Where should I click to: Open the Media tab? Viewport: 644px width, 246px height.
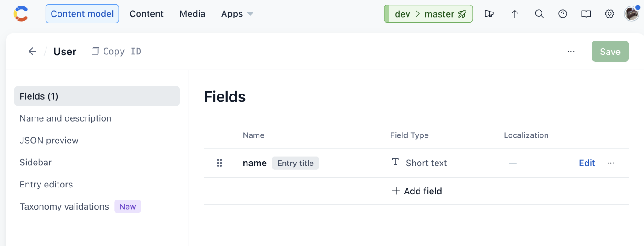click(x=192, y=14)
